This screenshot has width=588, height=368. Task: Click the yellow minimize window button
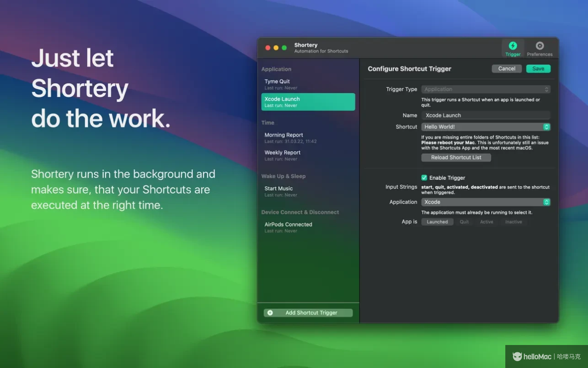click(x=276, y=48)
